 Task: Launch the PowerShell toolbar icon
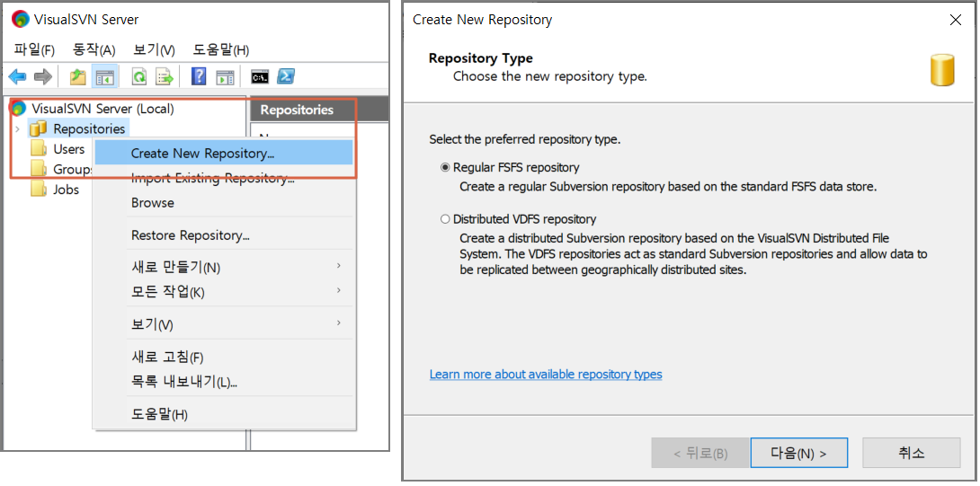click(286, 76)
